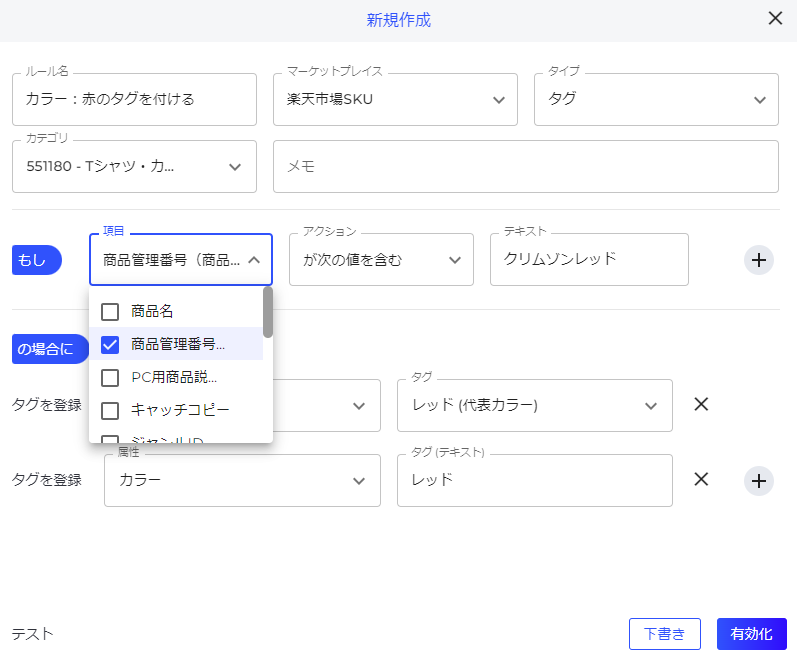
Task: Add another condition with plus icon beside テキスト
Action: coord(759,260)
